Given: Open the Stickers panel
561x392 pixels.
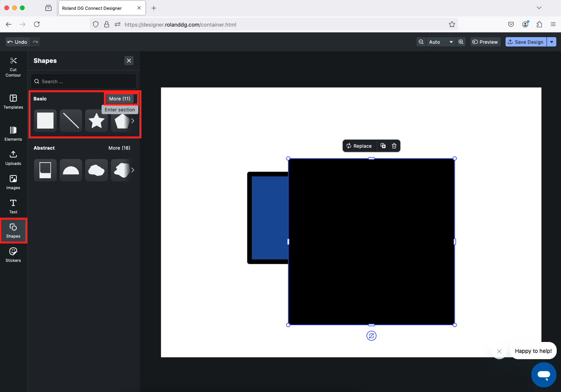Looking at the screenshot, I should click(13, 255).
